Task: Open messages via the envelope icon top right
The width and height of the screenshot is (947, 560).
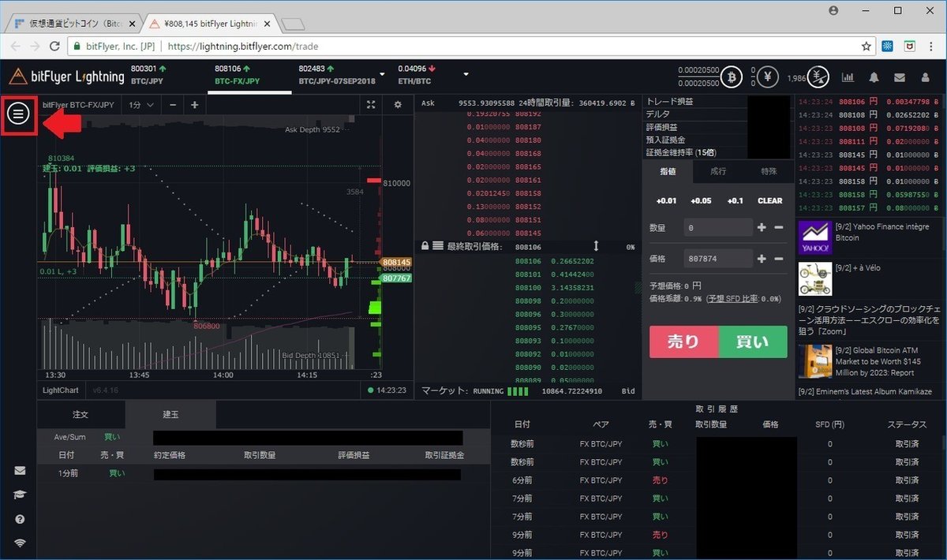Action: click(x=900, y=77)
